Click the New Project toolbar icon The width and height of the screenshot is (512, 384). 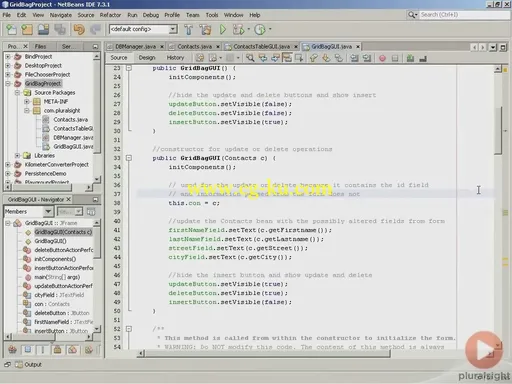click(27, 30)
